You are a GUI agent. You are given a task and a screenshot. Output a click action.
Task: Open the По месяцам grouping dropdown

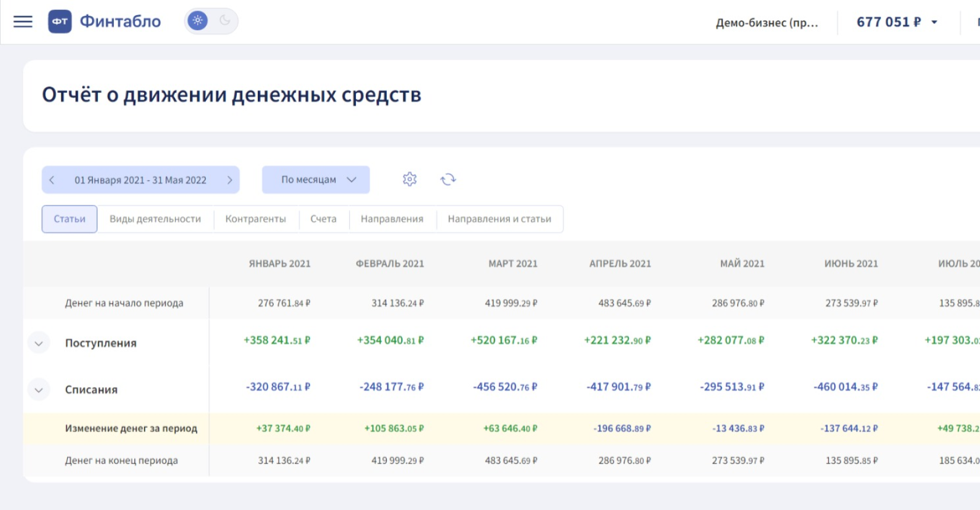click(316, 180)
